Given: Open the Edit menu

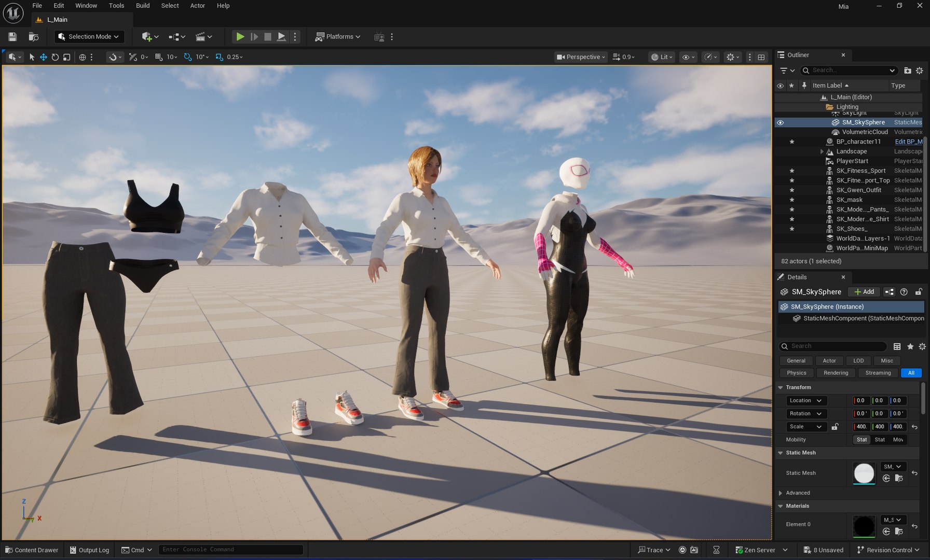Looking at the screenshot, I should coord(59,6).
